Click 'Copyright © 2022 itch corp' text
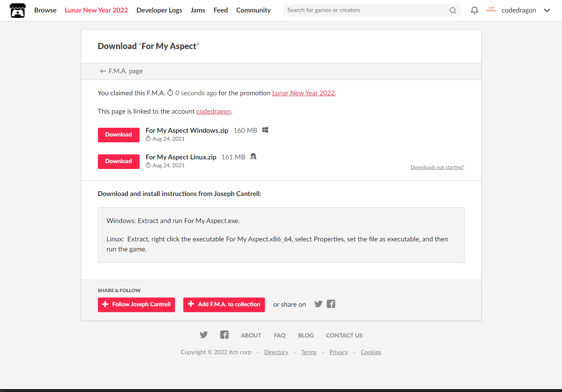562x392 pixels. 216,352
